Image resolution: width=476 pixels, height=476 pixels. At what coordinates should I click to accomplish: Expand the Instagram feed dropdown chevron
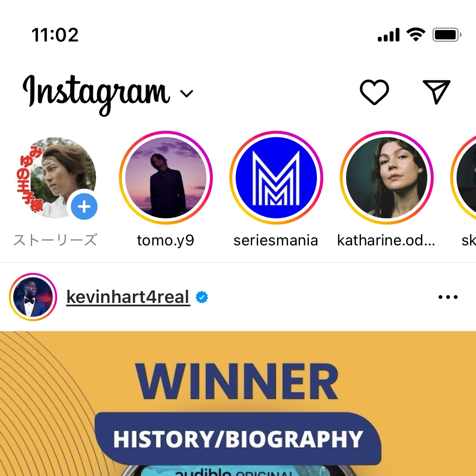[x=187, y=94]
